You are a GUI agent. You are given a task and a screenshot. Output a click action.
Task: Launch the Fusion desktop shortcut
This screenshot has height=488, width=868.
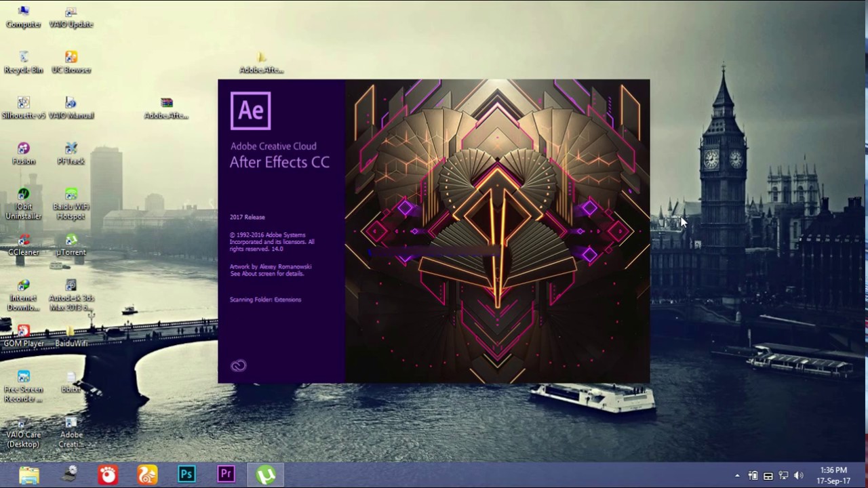[24, 154]
